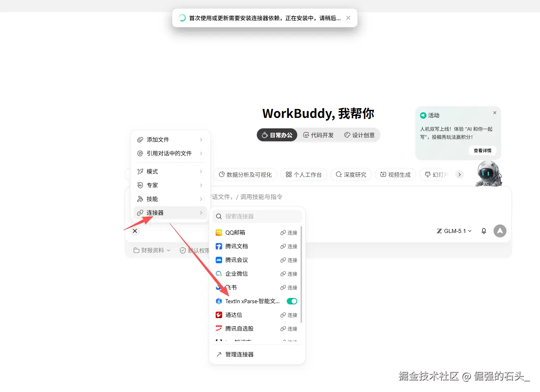Choose the 深度研究 chip
This screenshot has height=392, width=540.
pyautogui.click(x=351, y=175)
